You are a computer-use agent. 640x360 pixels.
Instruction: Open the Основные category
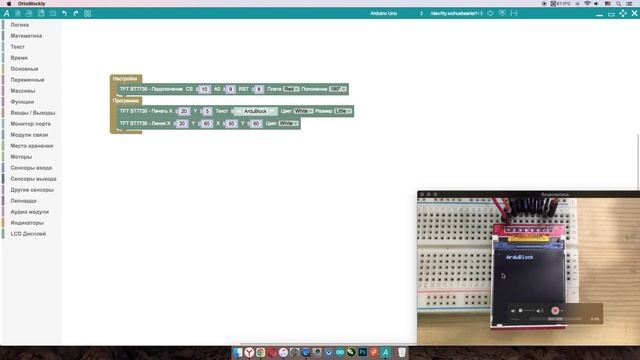click(x=24, y=69)
